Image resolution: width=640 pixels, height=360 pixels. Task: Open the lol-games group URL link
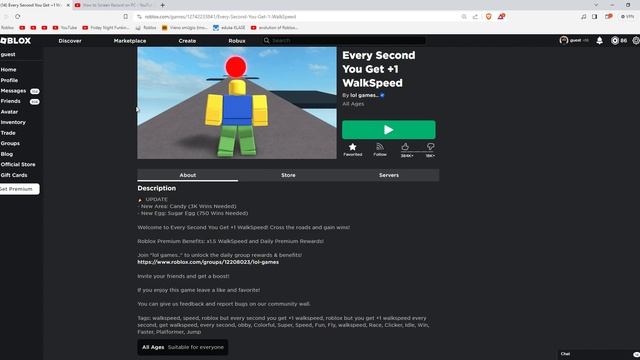click(x=208, y=262)
